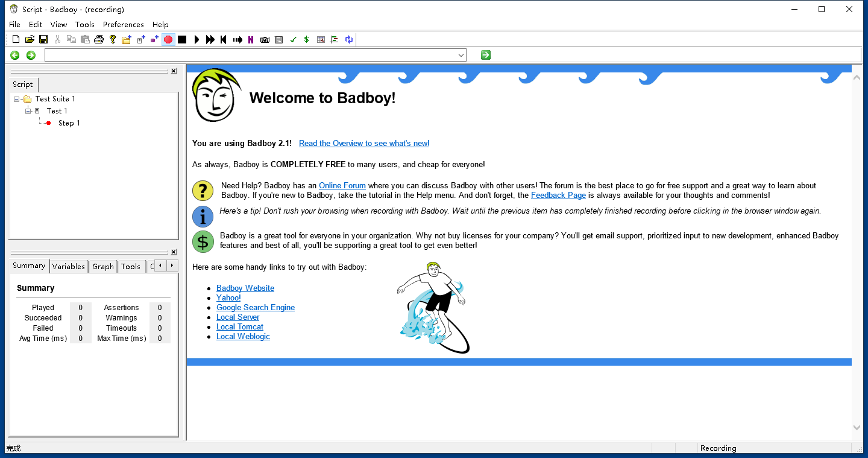Click the yellow question mark help icon in toolbar
Screen dimensions: 868x458
pyautogui.click(x=113, y=40)
